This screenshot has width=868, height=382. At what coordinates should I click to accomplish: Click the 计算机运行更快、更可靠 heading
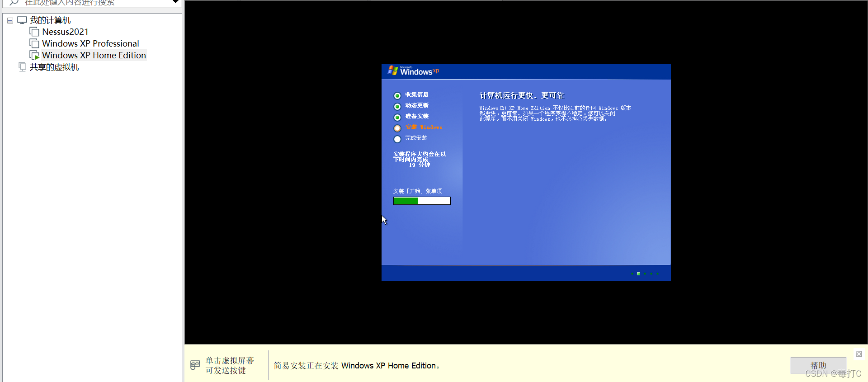[522, 95]
